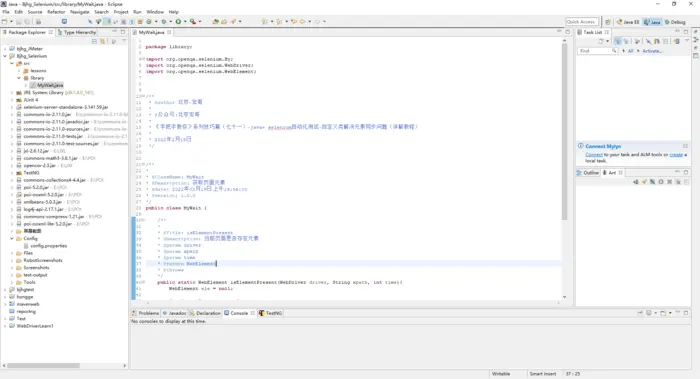Viewport: 700px width, 379px height.
Task: Click the create link in Mylyn panel
Action: (x=676, y=155)
